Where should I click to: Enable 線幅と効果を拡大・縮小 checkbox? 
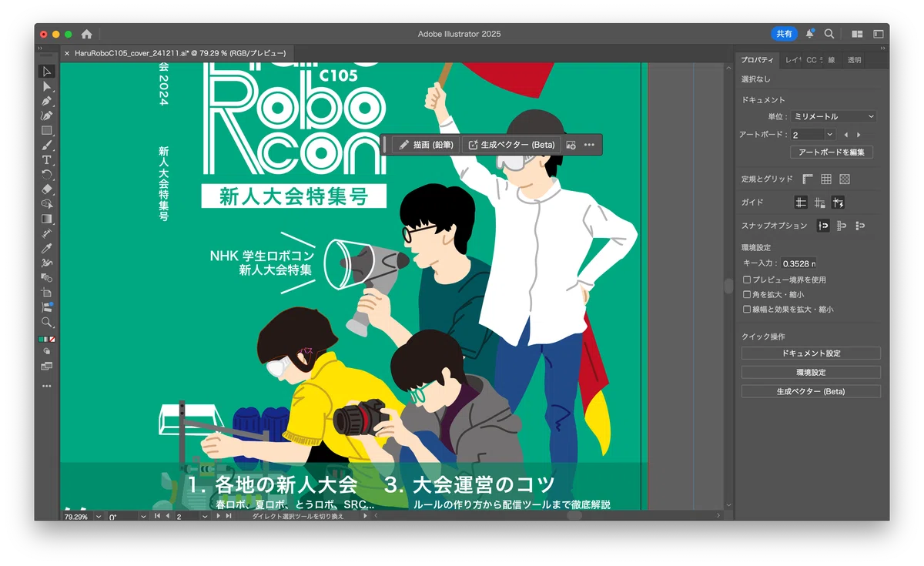747,309
